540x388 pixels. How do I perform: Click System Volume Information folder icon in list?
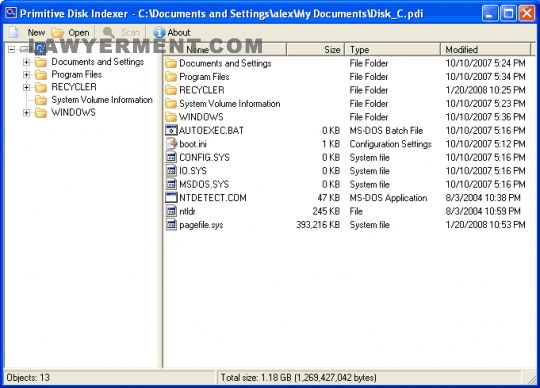point(171,104)
